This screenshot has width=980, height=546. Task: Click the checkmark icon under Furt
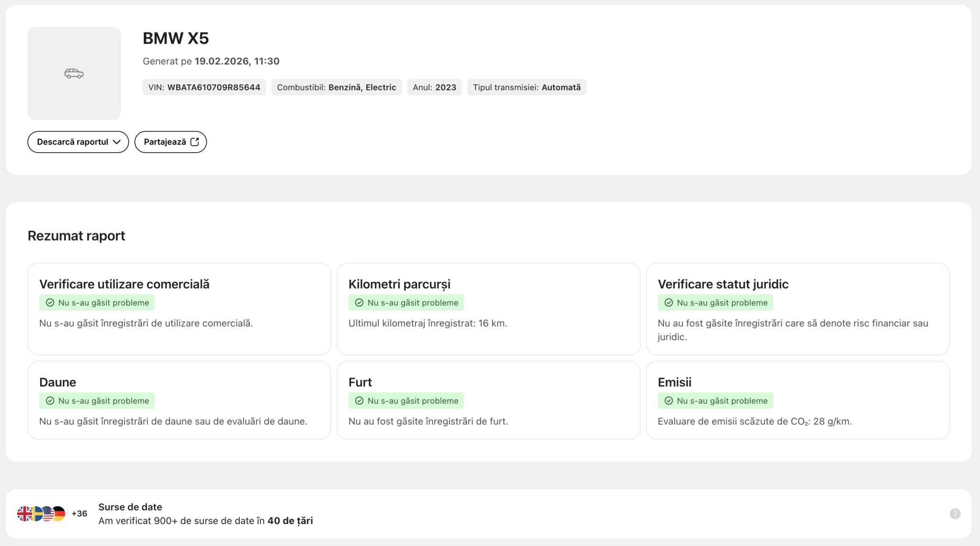pos(359,401)
